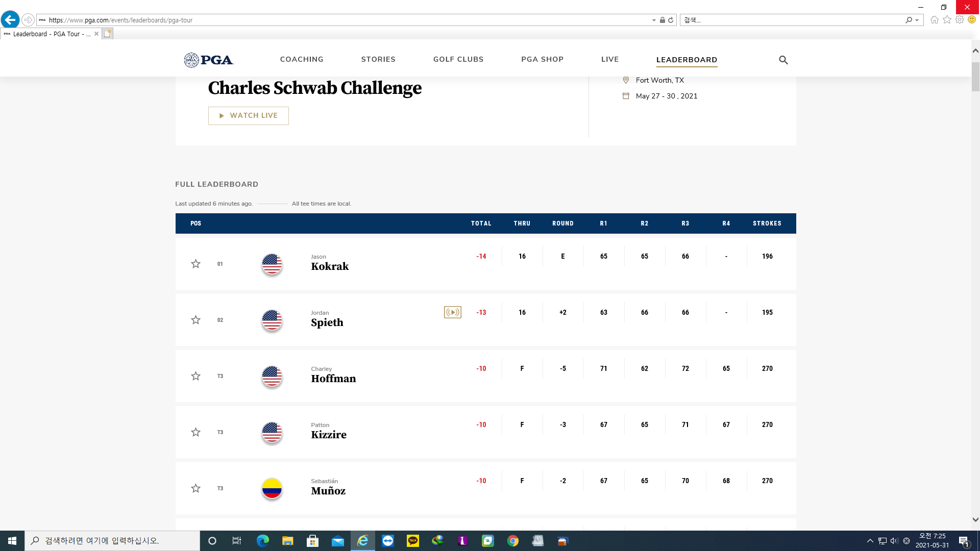
Task: Click the browser home icon
Action: pos(935,20)
